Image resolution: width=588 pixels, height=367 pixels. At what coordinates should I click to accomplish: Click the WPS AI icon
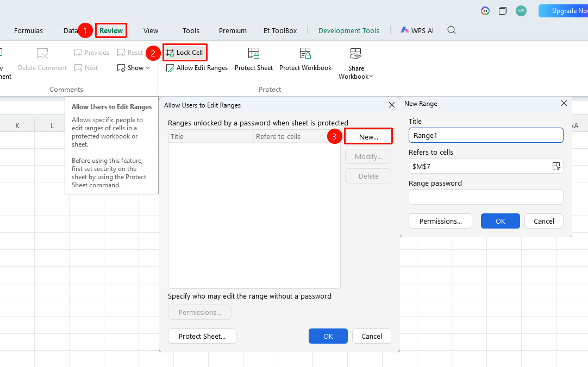[x=404, y=30]
